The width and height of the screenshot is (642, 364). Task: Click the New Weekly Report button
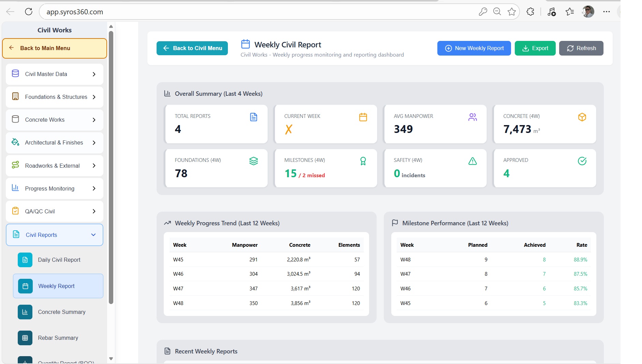coord(474,48)
